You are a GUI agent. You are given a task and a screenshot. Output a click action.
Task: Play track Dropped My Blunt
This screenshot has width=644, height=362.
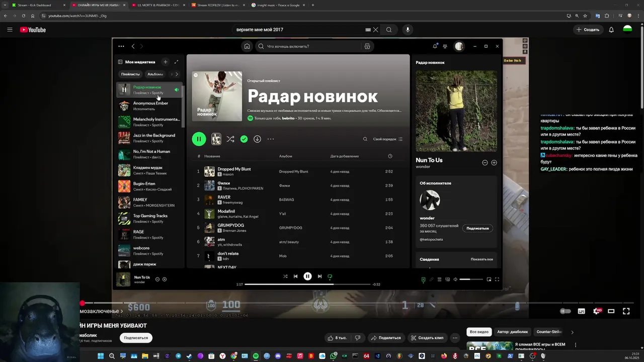(234, 169)
